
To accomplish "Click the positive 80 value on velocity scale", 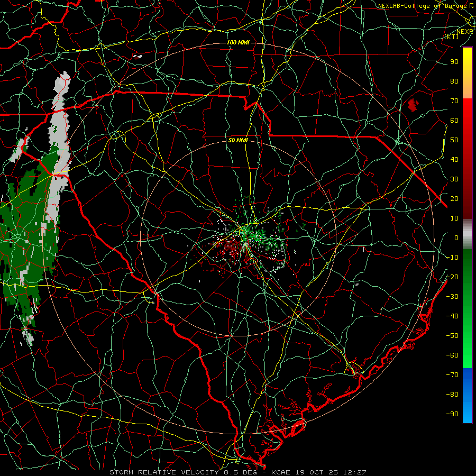I will (x=454, y=81).
